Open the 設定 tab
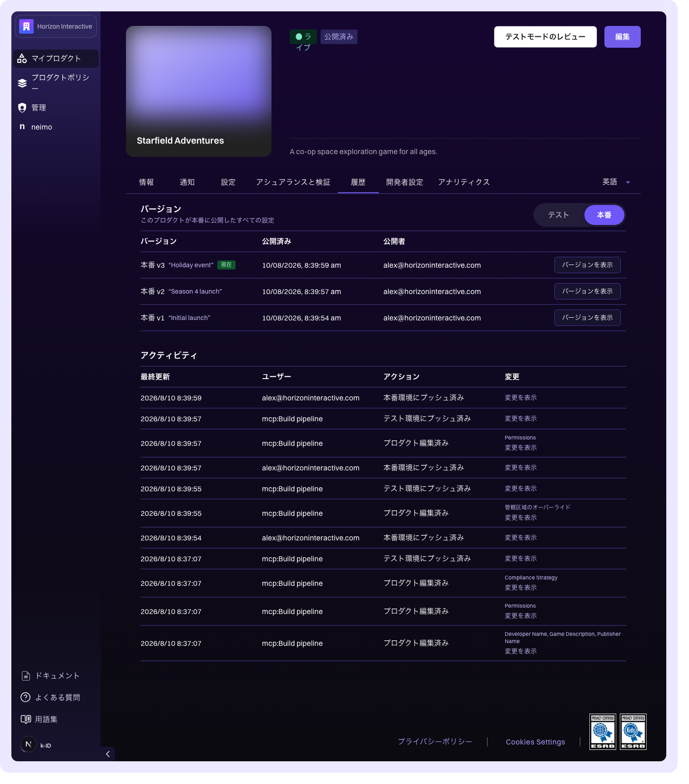The height and width of the screenshot is (784, 689). [228, 182]
